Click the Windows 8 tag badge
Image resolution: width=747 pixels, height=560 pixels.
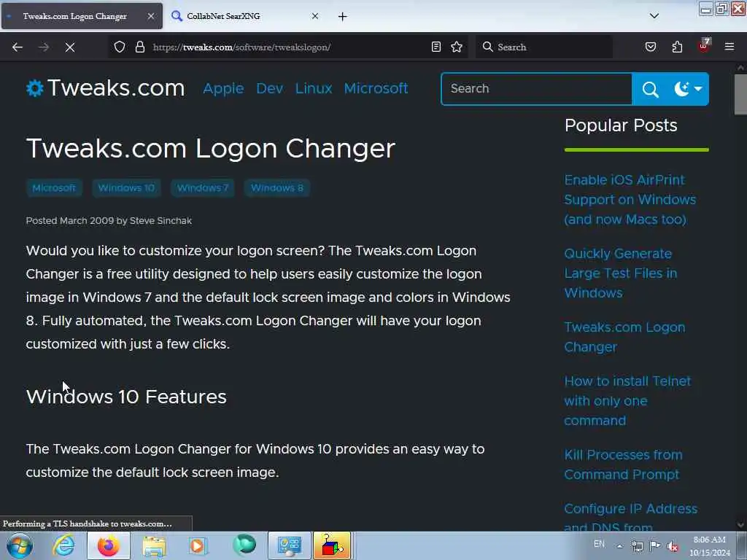[277, 188]
